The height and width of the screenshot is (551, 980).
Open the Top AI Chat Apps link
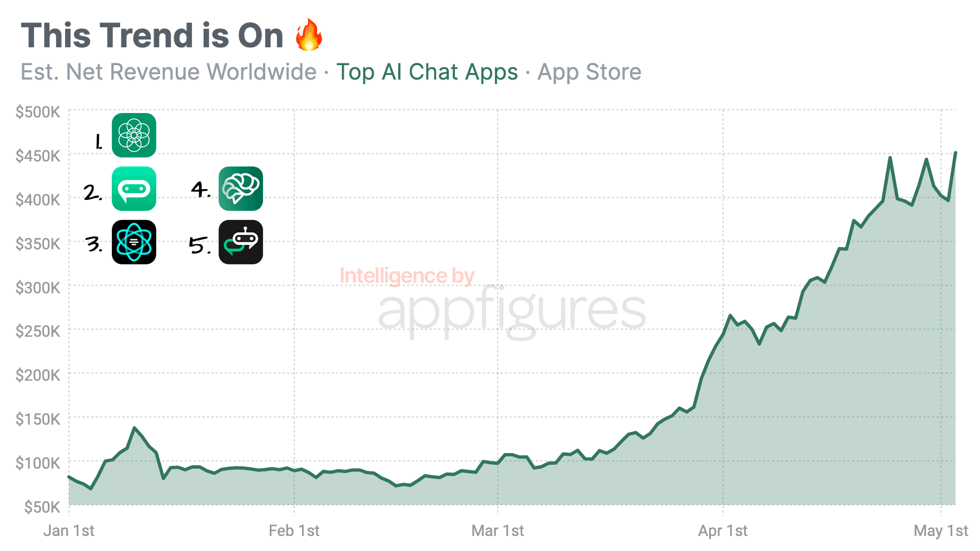tap(427, 72)
